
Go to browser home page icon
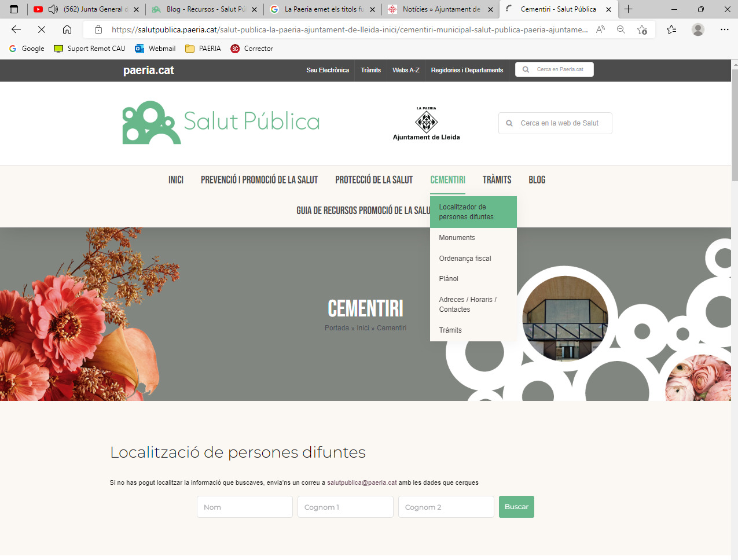click(x=67, y=30)
